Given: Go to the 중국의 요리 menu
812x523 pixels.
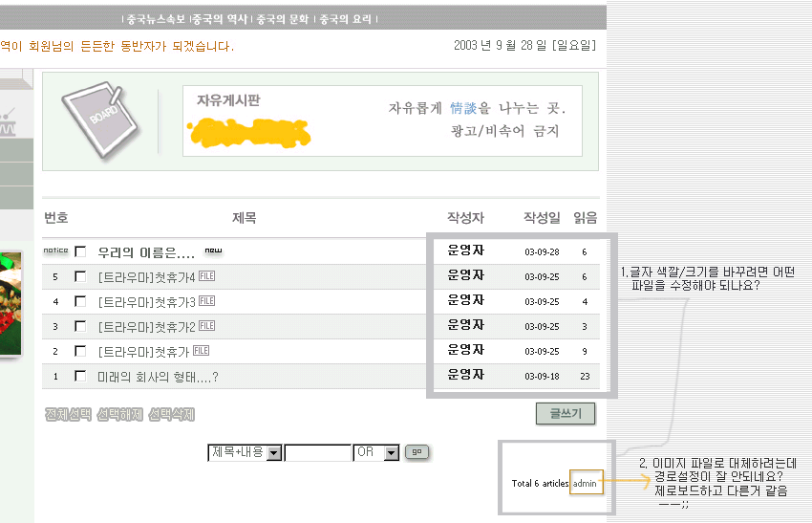Looking at the screenshot, I should pos(345,18).
